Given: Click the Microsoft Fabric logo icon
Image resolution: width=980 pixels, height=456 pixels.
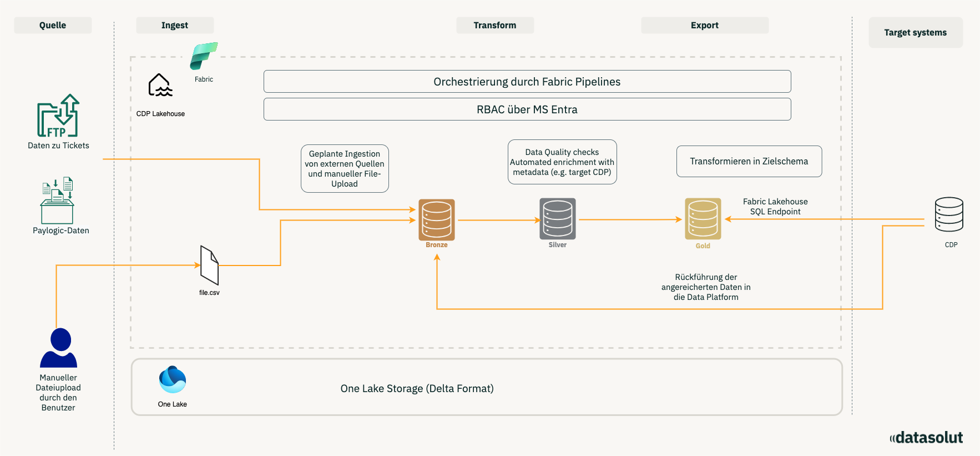Looking at the screenshot, I should [x=204, y=56].
